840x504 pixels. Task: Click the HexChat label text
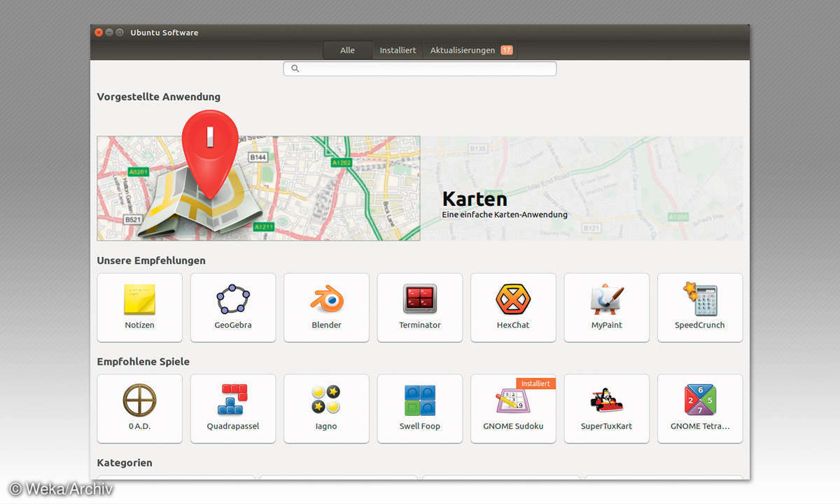pyautogui.click(x=513, y=325)
